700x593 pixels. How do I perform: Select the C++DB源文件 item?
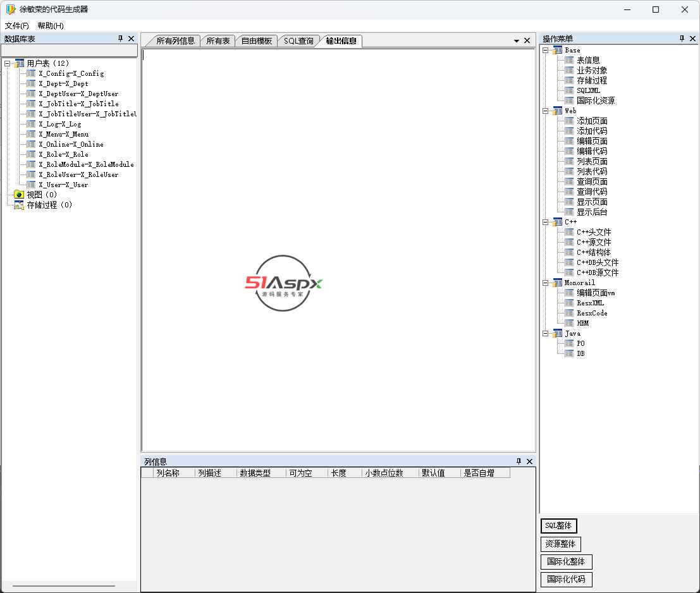[598, 272]
